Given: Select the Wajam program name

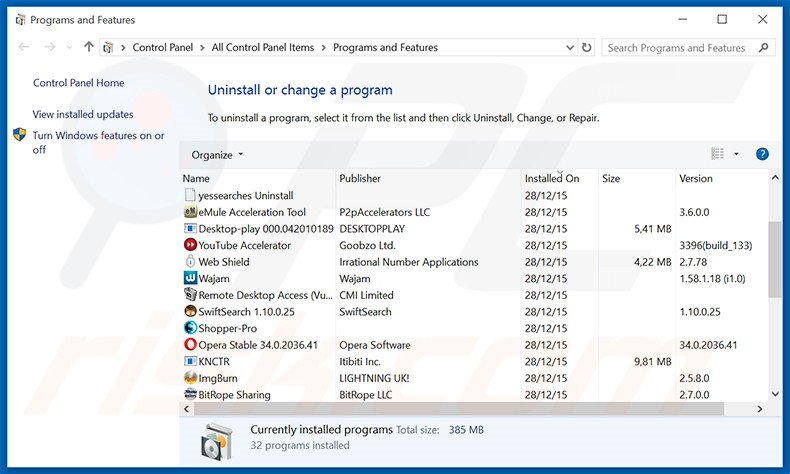Looking at the screenshot, I should point(214,279).
